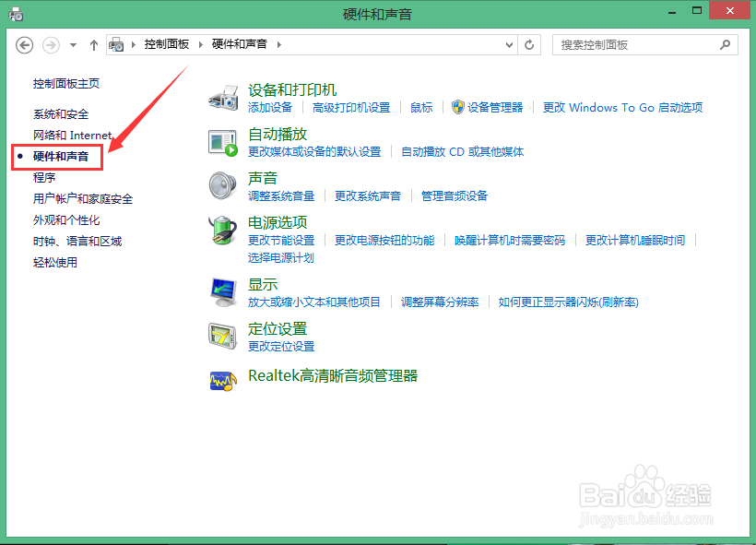The height and width of the screenshot is (545, 756).
Task: Open 调整屏幕分辨率 (screen resolution)
Action: 440,301
